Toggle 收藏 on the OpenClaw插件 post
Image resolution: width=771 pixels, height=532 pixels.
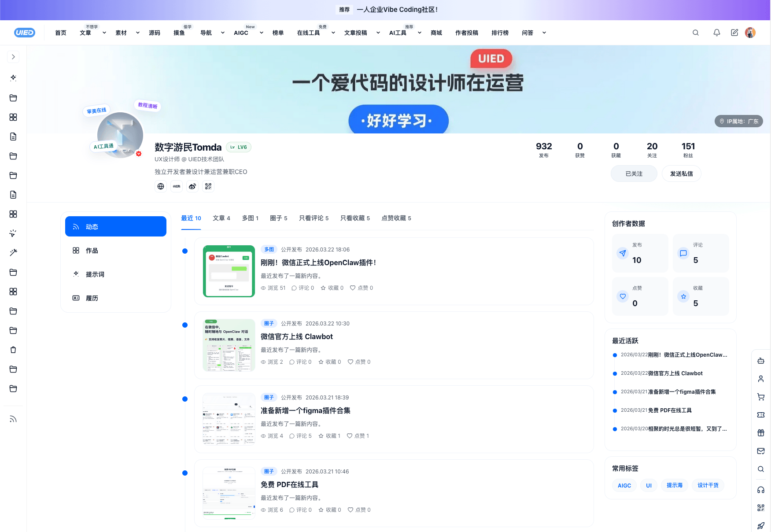tap(332, 288)
